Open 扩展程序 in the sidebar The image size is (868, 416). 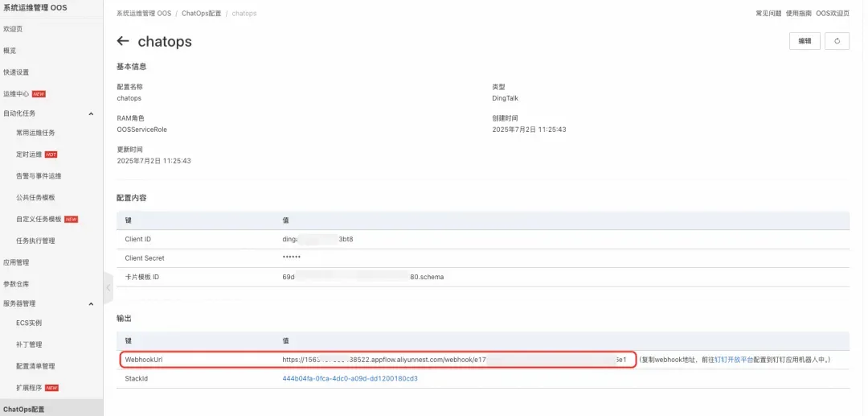29,388
